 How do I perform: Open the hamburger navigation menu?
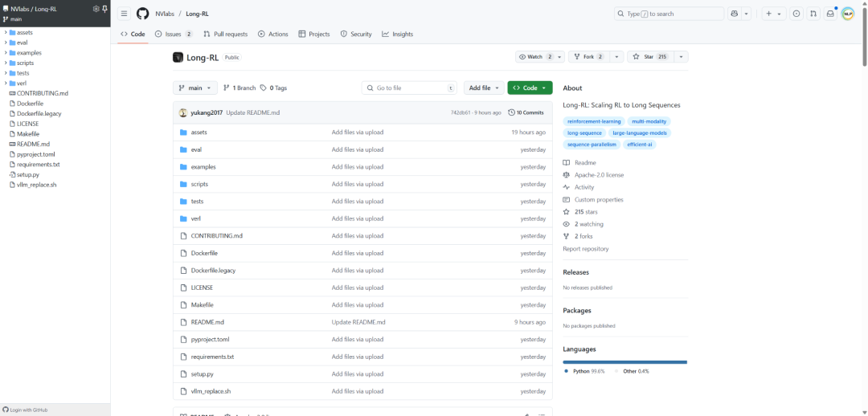click(125, 14)
